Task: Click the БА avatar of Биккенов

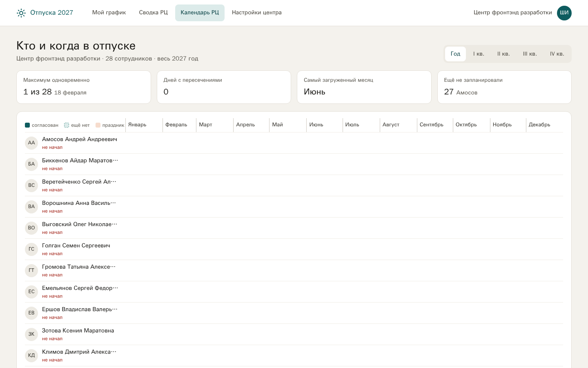Action: click(x=31, y=164)
